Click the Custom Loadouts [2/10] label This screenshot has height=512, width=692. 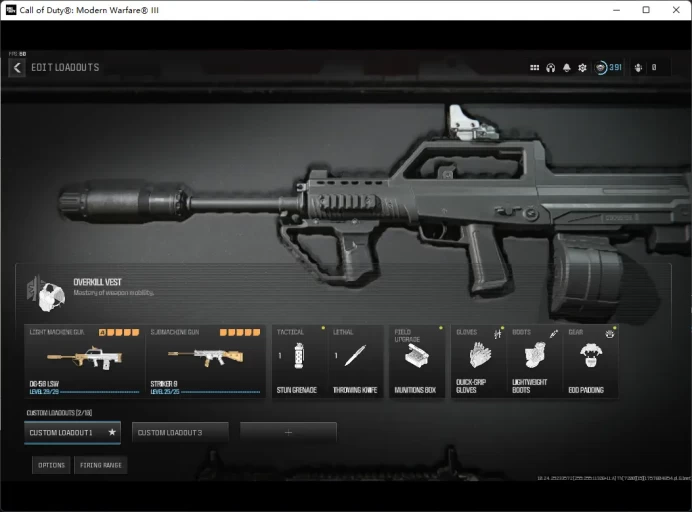click(59, 413)
